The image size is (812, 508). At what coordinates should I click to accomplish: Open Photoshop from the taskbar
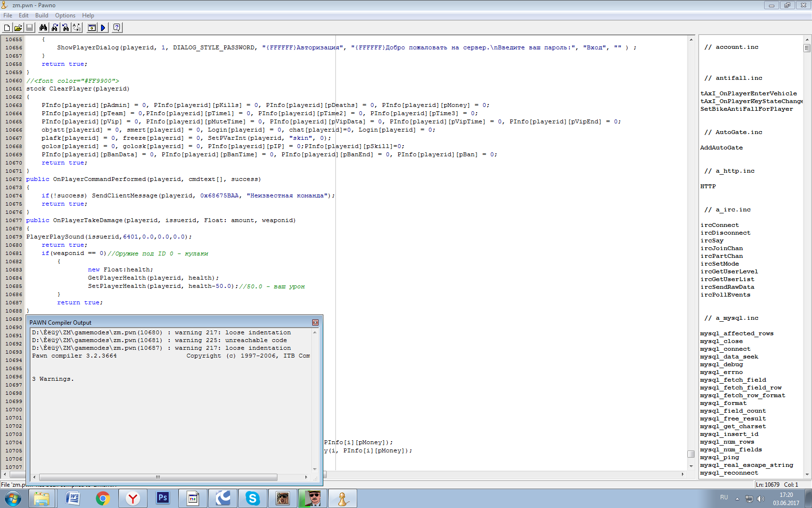click(163, 498)
